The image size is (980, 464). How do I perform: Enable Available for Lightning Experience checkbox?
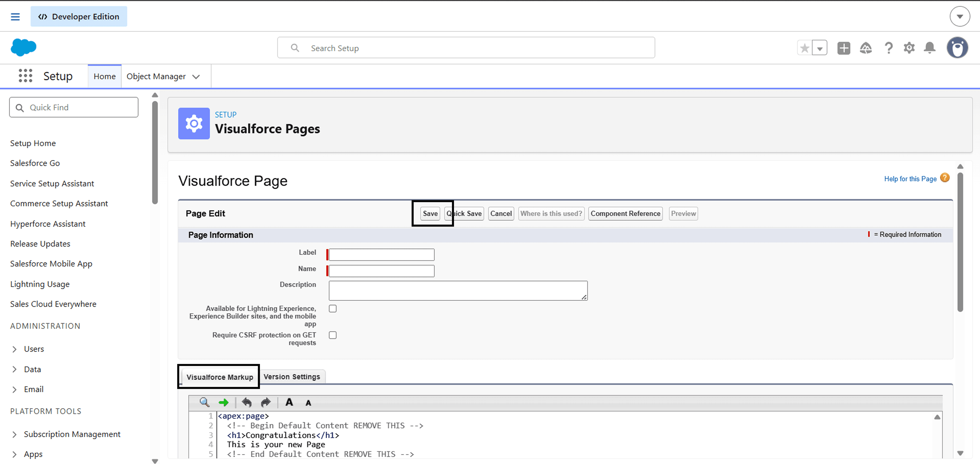(x=332, y=309)
